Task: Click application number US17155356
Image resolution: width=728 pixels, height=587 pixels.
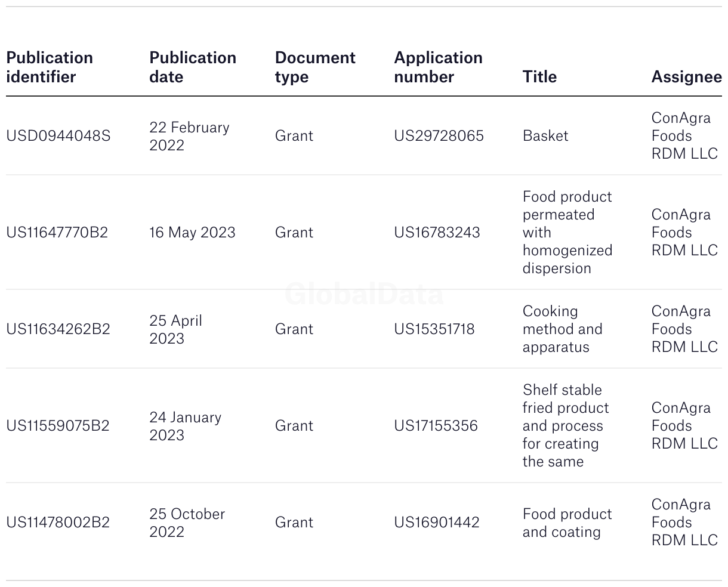Action: pyautogui.click(x=436, y=426)
